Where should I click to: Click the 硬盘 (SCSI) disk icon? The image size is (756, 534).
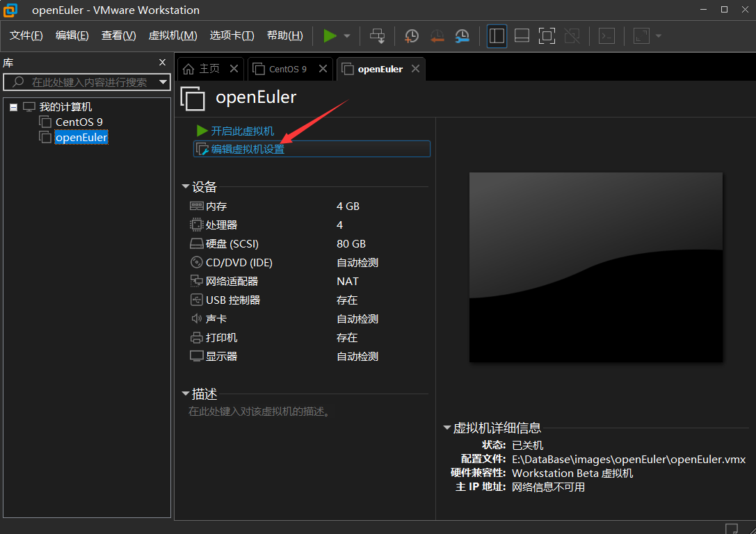click(197, 243)
